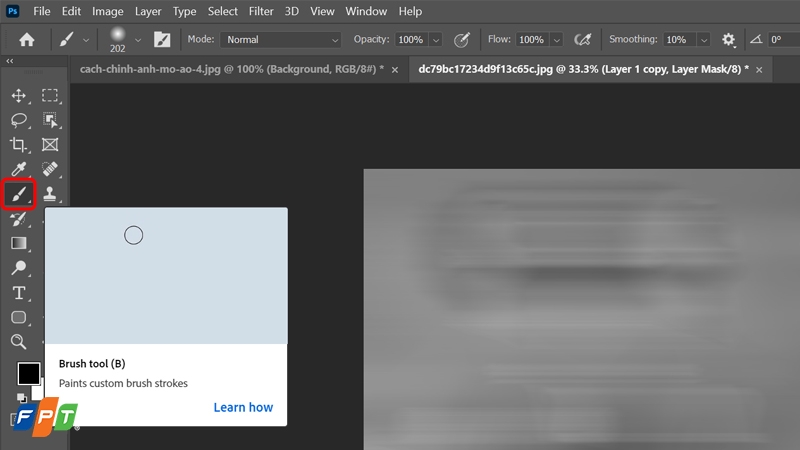Screen dimensions: 800x450
Task: Select the Dodge tool
Action: pyautogui.click(x=19, y=268)
